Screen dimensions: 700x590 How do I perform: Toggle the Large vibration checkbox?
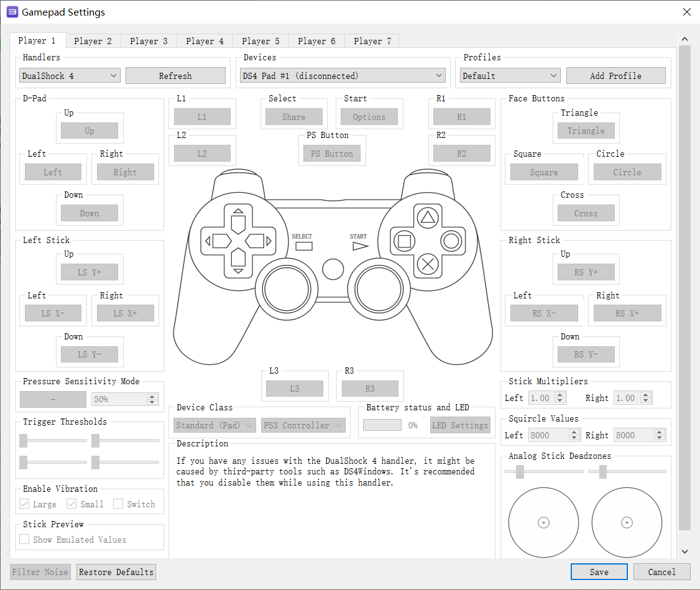coord(24,504)
